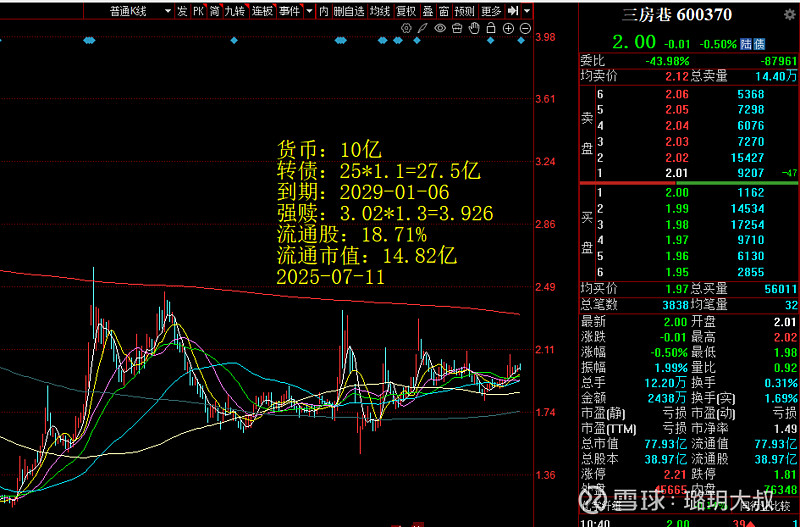Open the 预测 forecast tool
The image size is (800, 527).
pos(465,11)
